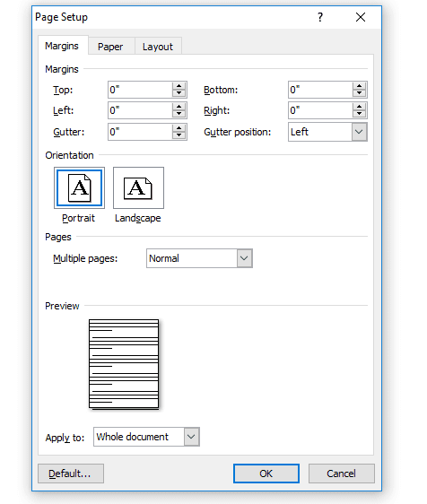Focus the Top margin input field

click(x=140, y=90)
